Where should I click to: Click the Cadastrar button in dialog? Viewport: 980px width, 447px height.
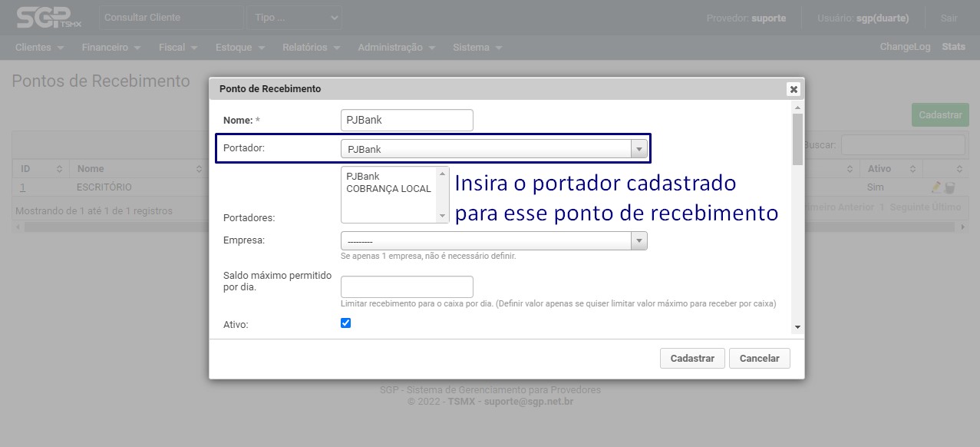coord(691,359)
